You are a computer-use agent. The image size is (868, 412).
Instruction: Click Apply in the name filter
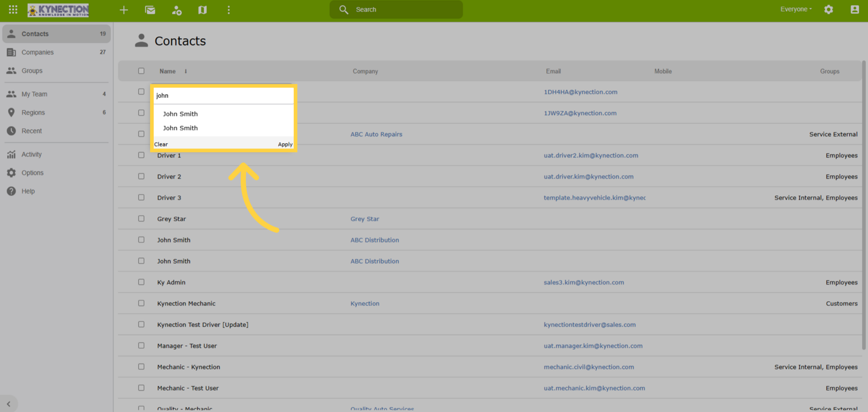click(x=285, y=144)
